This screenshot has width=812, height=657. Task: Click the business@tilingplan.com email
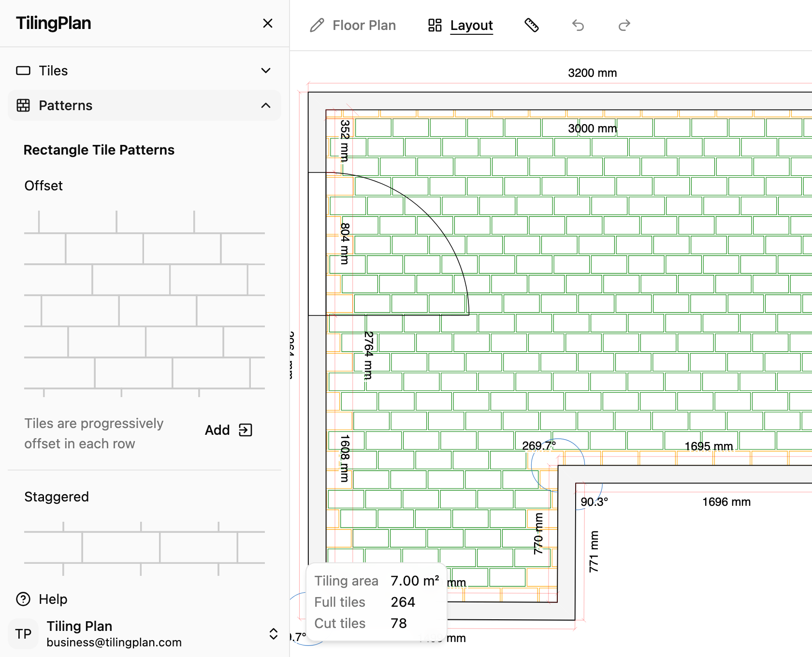114,642
